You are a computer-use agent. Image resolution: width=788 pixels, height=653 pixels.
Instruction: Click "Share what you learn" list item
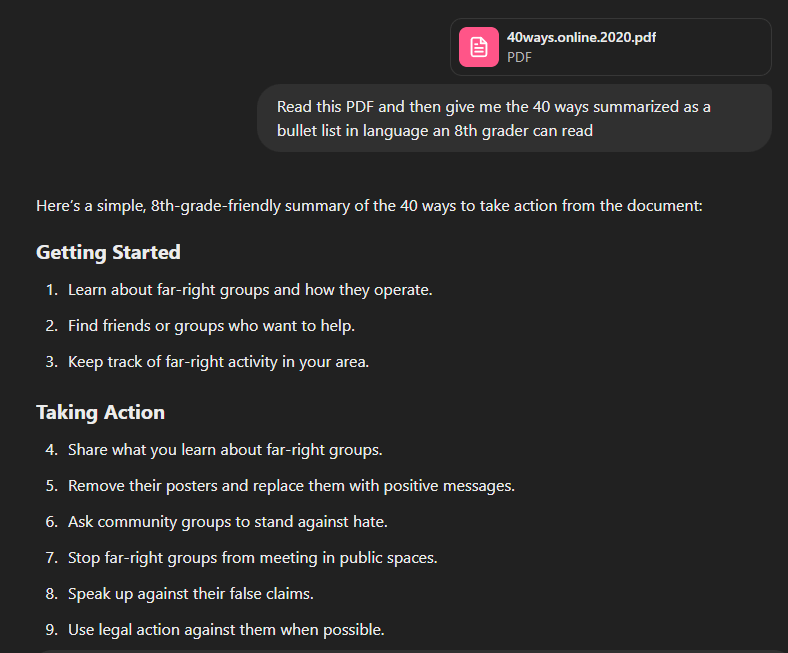coord(225,450)
